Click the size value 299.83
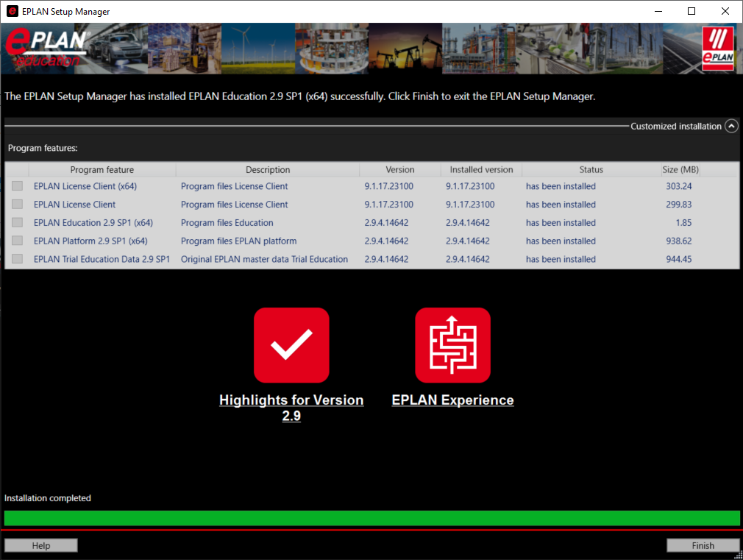The image size is (743, 560). (x=678, y=205)
